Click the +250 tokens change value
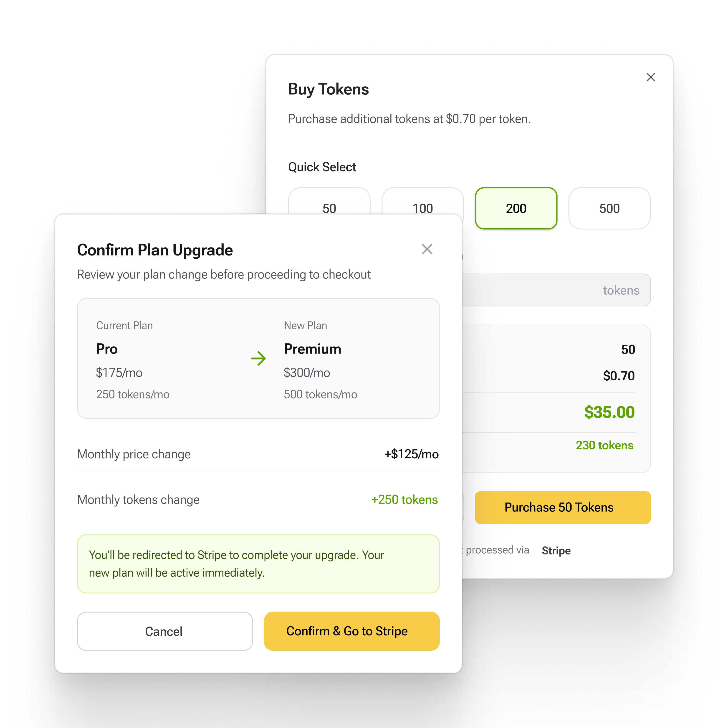The image size is (728, 728). point(404,500)
